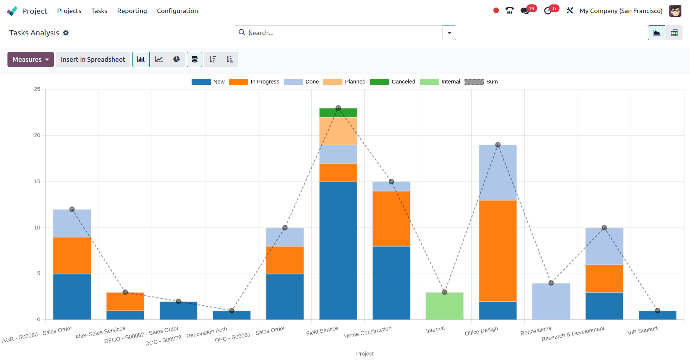The height and width of the screenshot is (360, 690).
Task: Switch to pivot table view
Action: tap(674, 33)
